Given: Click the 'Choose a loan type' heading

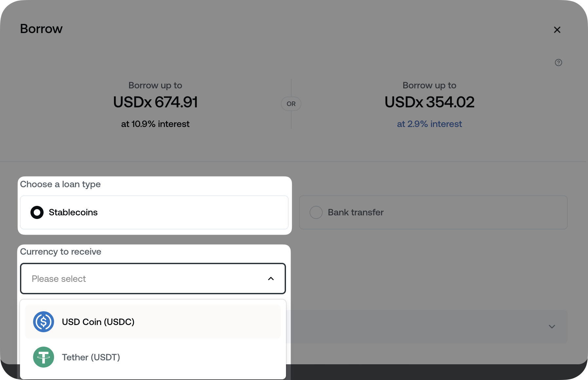Looking at the screenshot, I should coord(60,184).
